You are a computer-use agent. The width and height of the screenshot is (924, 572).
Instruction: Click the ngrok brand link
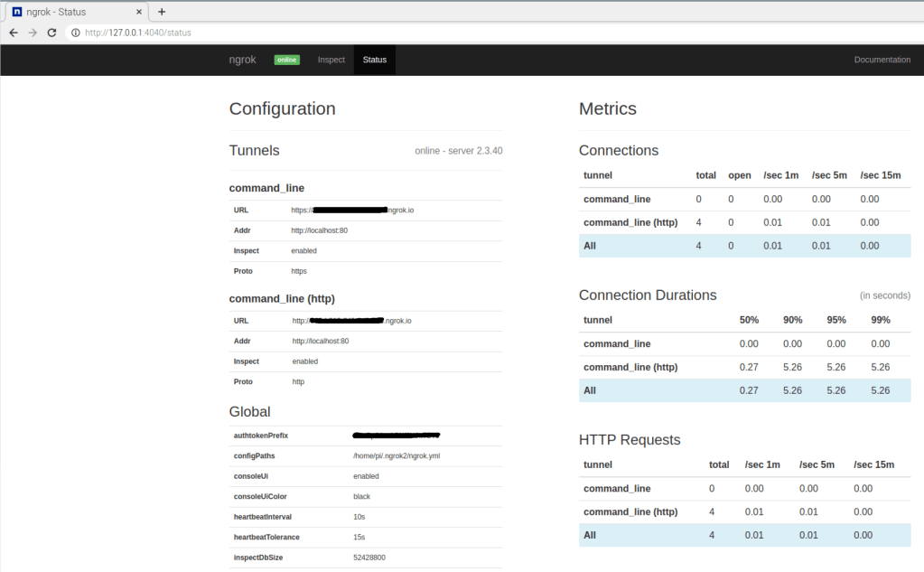pos(242,60)
